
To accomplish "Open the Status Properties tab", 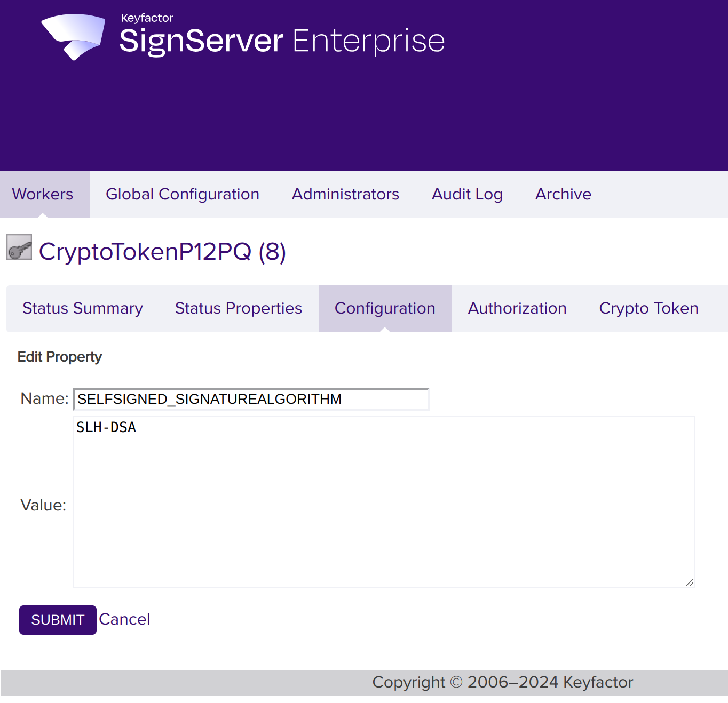I will click(238, 308).
